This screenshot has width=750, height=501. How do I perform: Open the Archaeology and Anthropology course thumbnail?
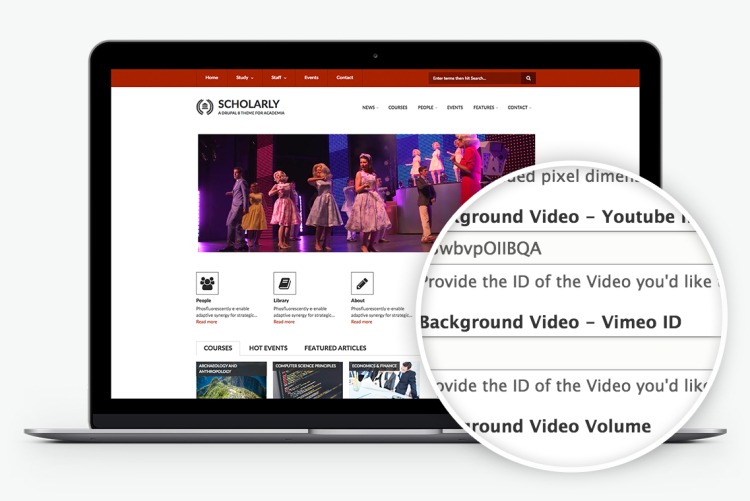click(x=231, y=380)
